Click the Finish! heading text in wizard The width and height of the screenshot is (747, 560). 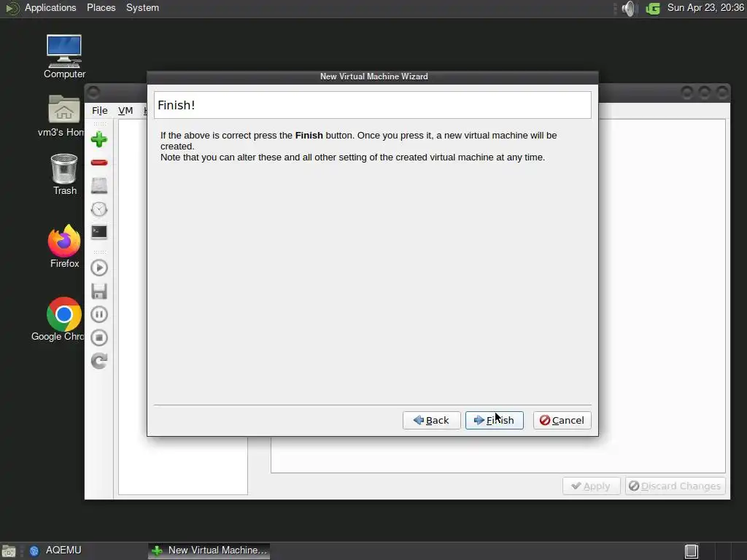177,105
